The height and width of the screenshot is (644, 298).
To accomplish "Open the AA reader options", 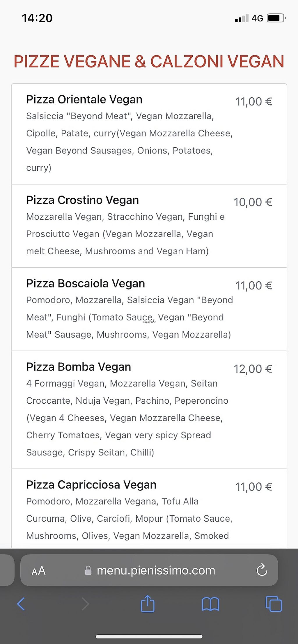I will (x=39, y=570).
